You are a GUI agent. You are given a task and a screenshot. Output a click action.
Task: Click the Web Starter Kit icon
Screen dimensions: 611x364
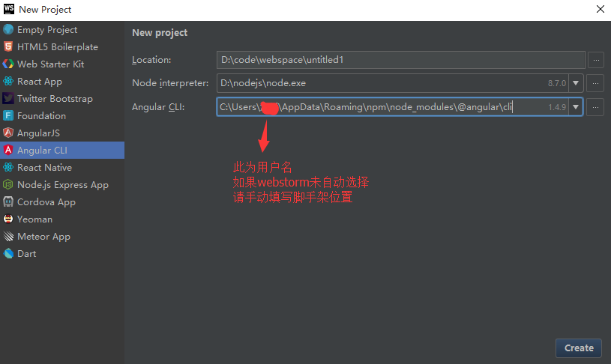(x=8, y=64)
